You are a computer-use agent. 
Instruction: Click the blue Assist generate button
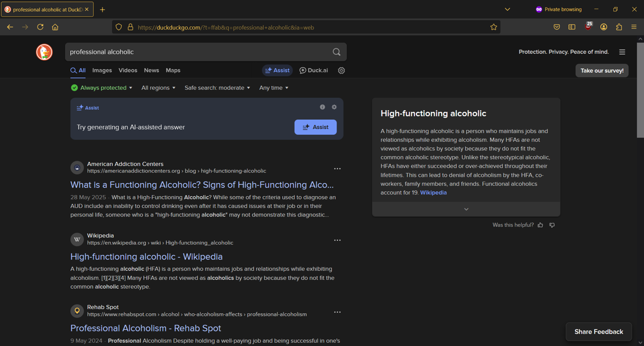pyautogui.click(x=316, y=127)
